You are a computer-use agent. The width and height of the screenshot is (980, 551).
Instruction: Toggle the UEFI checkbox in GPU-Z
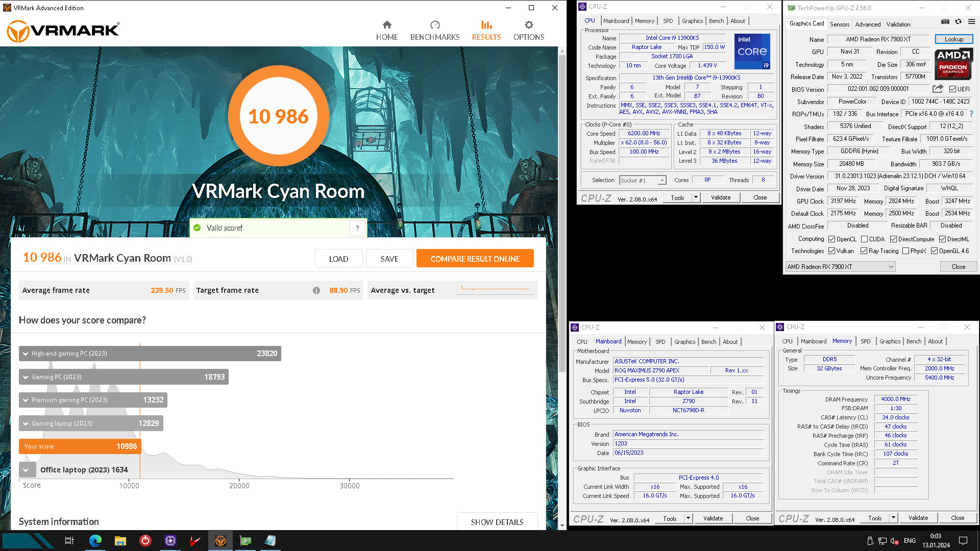click(x=952, y=89)
